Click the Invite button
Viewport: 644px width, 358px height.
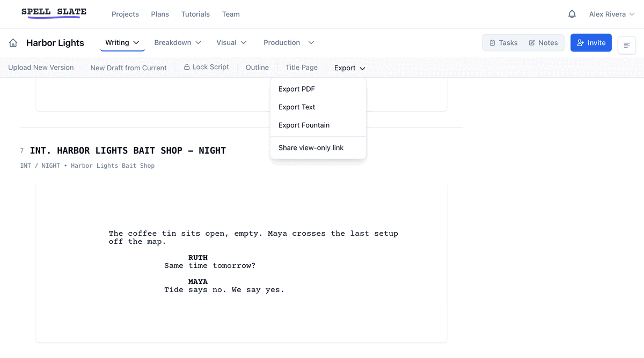tap(591, 43)
